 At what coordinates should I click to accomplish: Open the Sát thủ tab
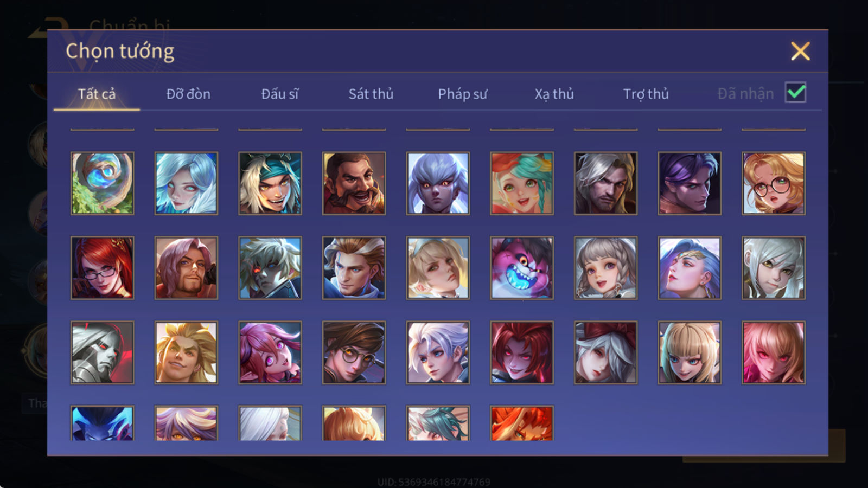371,94
